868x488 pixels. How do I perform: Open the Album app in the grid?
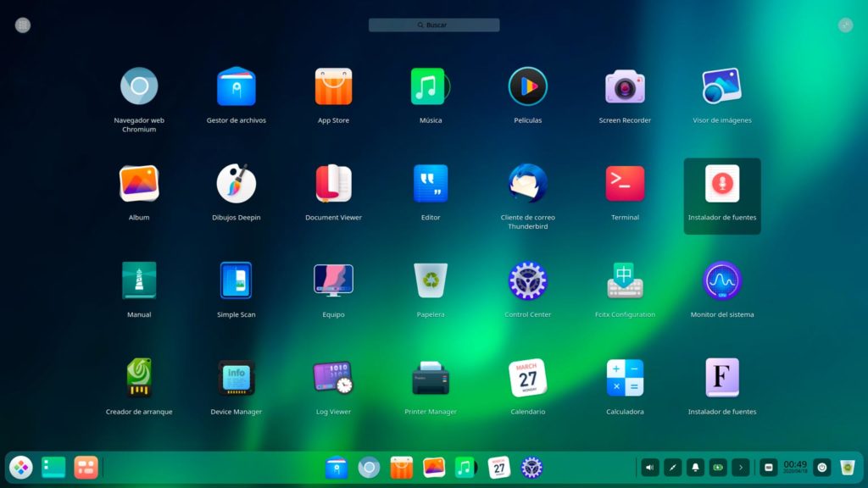pyautogui.click(x=139, y=184)
